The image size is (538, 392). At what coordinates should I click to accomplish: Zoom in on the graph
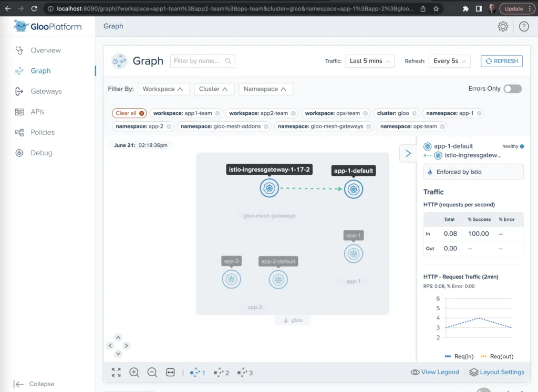134,372
